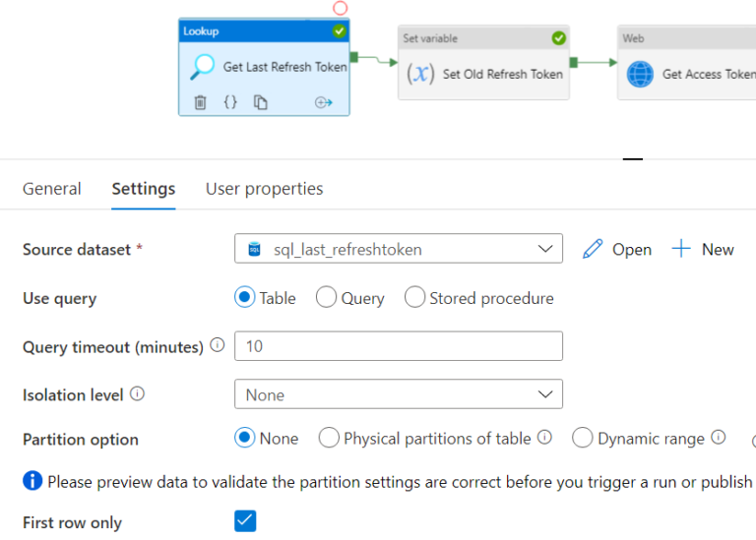The height and width of the screenshot is (540, 756).
Task: Open Source dataset dropdown
Action: click(399, 249)
